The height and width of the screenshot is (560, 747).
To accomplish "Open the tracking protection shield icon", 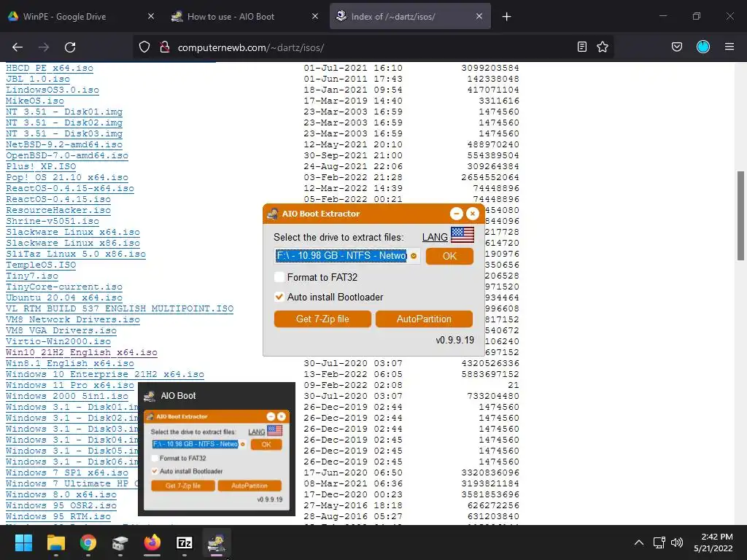I will tap(144, 47).
